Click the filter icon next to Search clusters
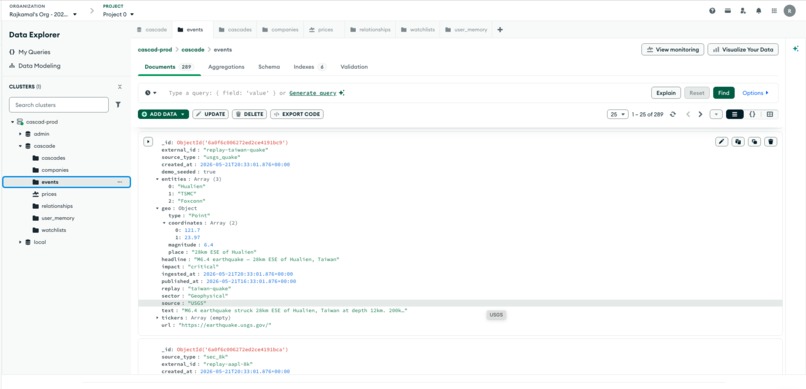This screenshot has width=806, height=389. pyautogui.click(x=118, y=105)
